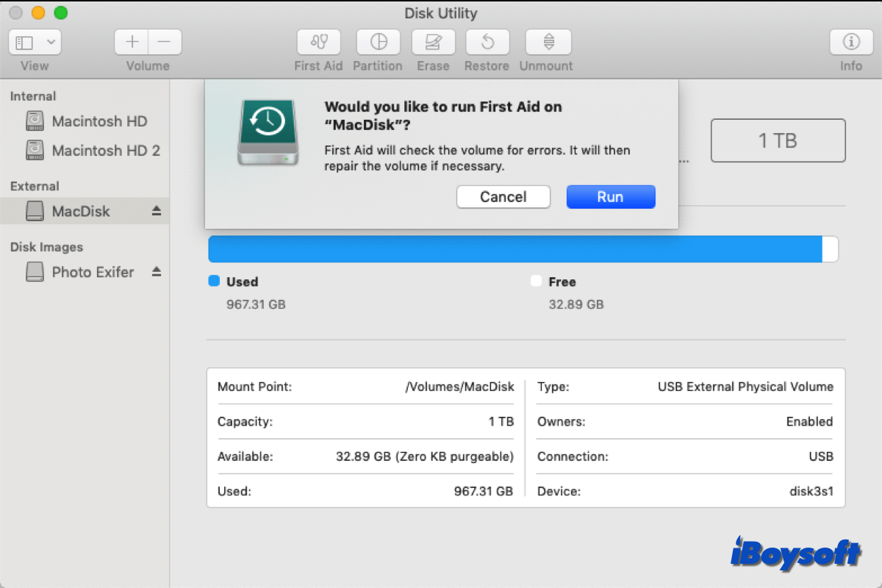This screenshot has height=588, width=882.
Task: Open the View options dropdown chevron
Action: point(50,42)
